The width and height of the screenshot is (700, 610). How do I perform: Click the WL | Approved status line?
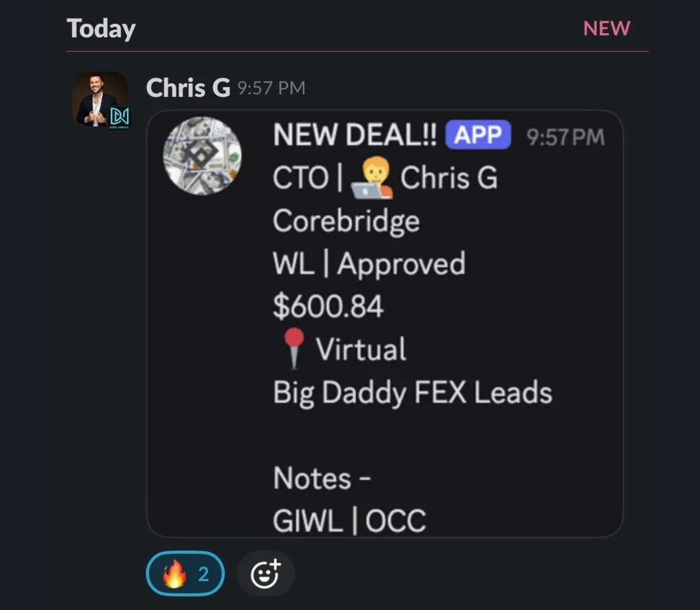click(369, 263)
